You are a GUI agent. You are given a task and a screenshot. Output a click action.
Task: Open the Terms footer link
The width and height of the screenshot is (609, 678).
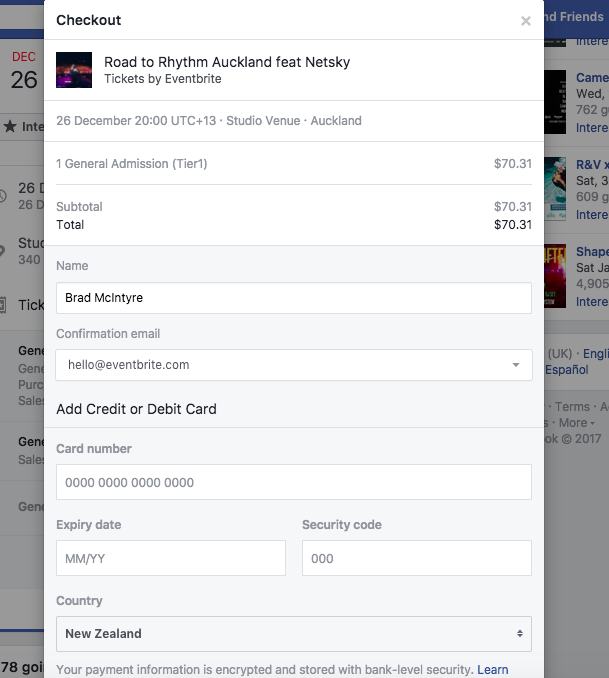[x=572, y=407]
